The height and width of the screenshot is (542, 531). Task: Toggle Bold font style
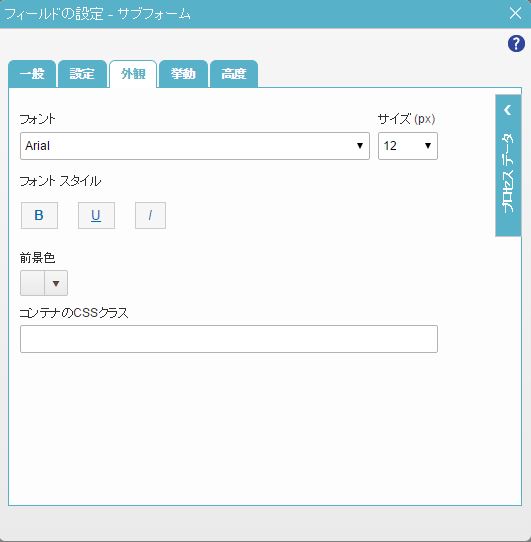pyautogui.click(x=39, y=215)
